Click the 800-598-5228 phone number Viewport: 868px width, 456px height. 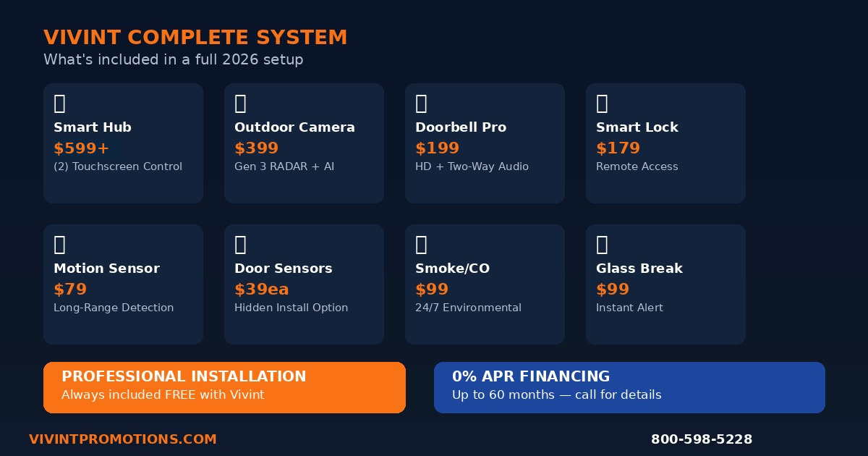701,439
